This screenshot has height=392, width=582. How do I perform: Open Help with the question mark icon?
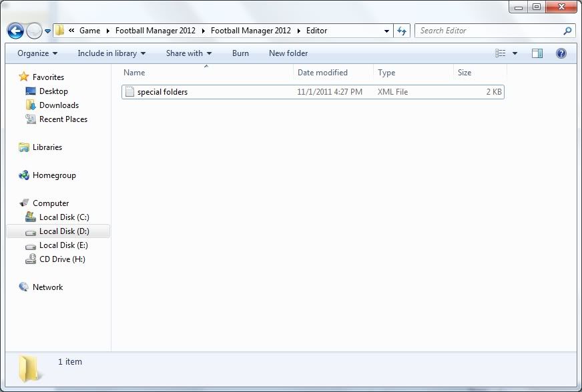tap(561, 53)
